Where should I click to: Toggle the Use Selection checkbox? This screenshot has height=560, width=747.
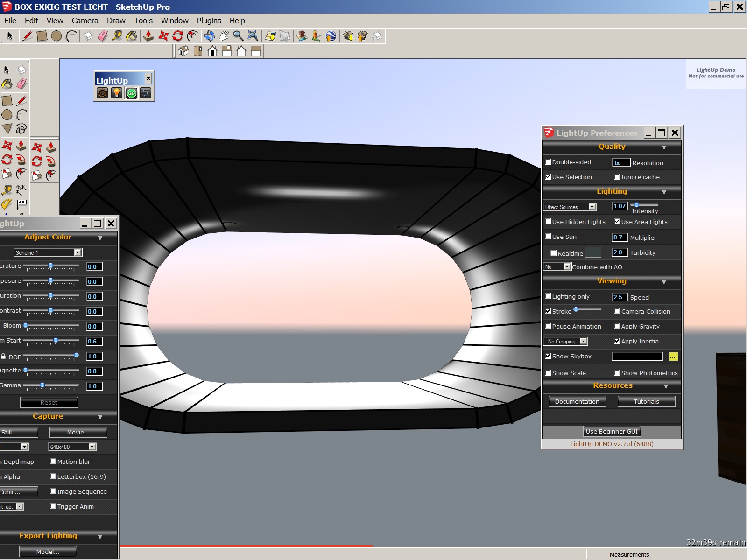pos(548,177)
